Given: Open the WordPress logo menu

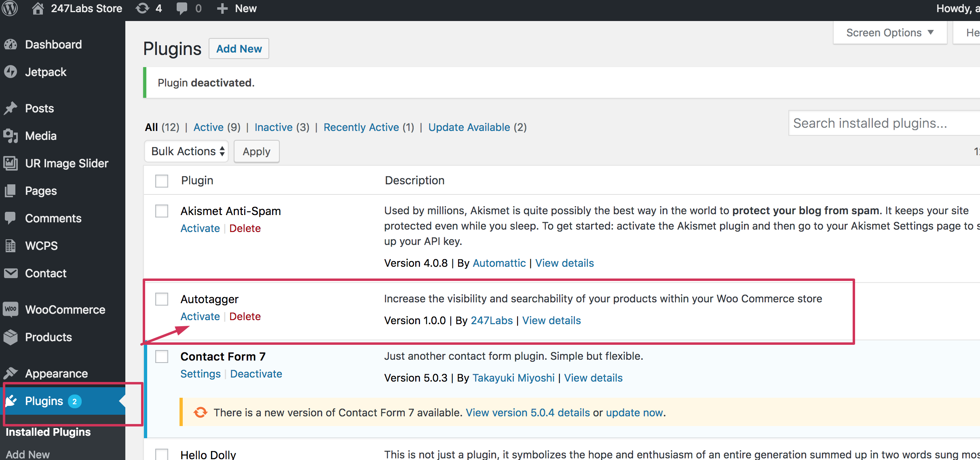Looking at the screenshot, I should pos(10,8).
